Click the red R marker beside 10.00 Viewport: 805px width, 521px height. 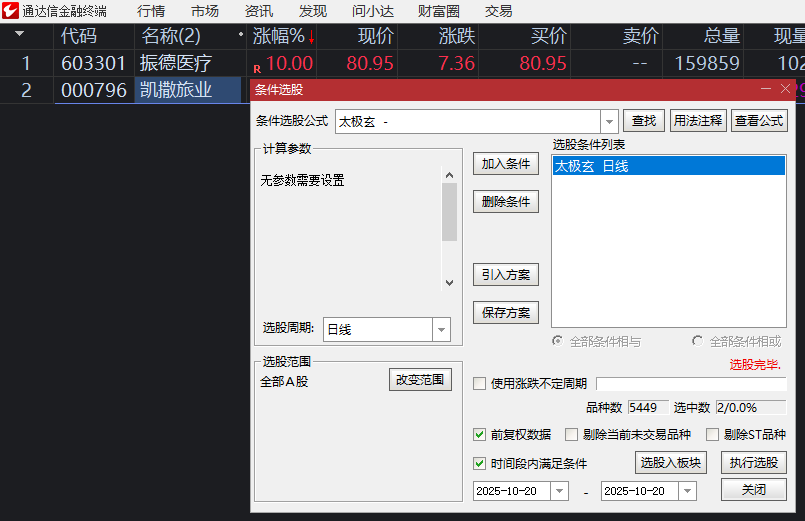tap(257, 69)
